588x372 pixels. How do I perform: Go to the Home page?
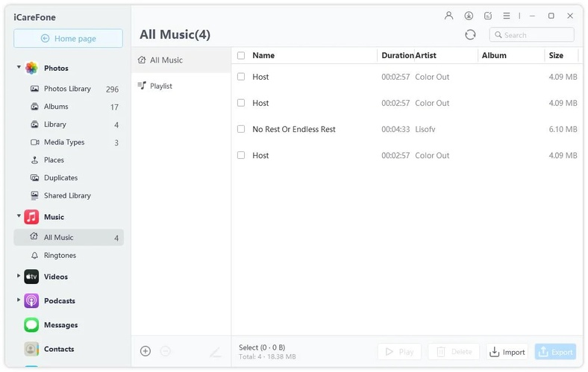pyautogui.click(x=68, y=38)
